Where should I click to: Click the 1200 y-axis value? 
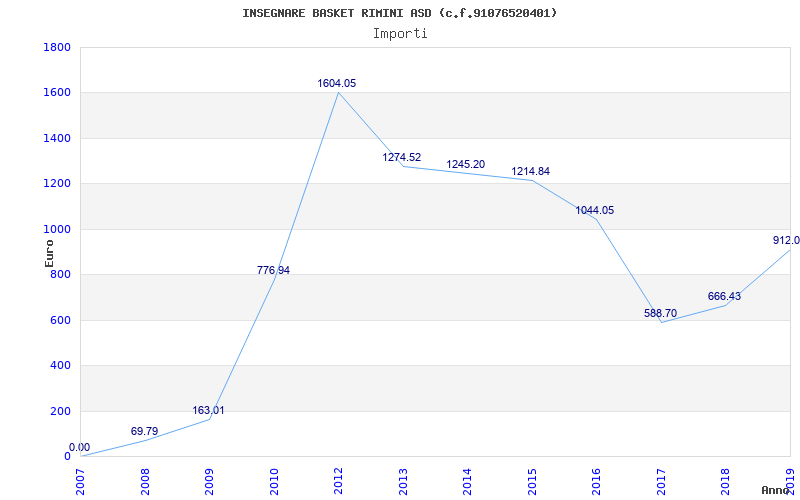57,184
